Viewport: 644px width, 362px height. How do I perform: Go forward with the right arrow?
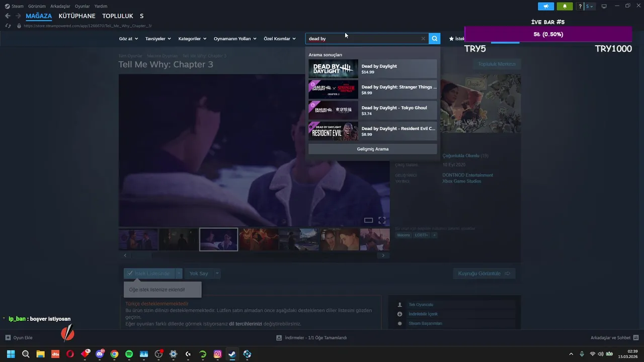18,16
